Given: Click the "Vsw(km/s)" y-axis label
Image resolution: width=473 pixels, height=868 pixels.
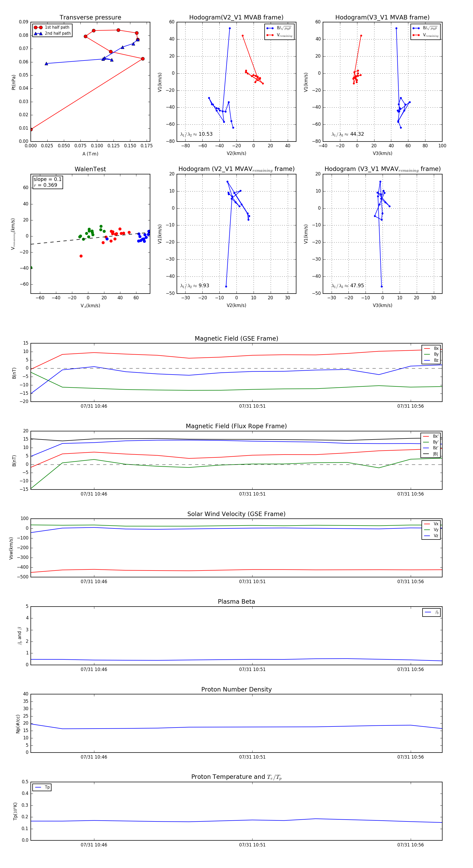Looking at the screenshot, I should [x=11, y=548].
